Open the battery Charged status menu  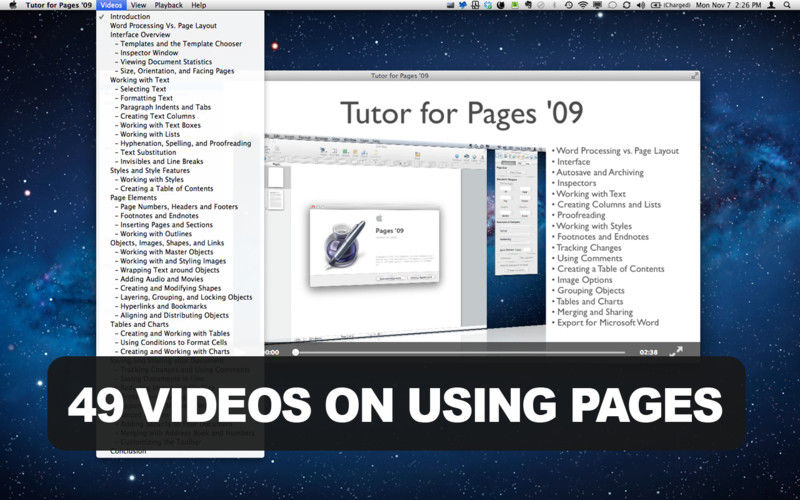click(671, 5)
